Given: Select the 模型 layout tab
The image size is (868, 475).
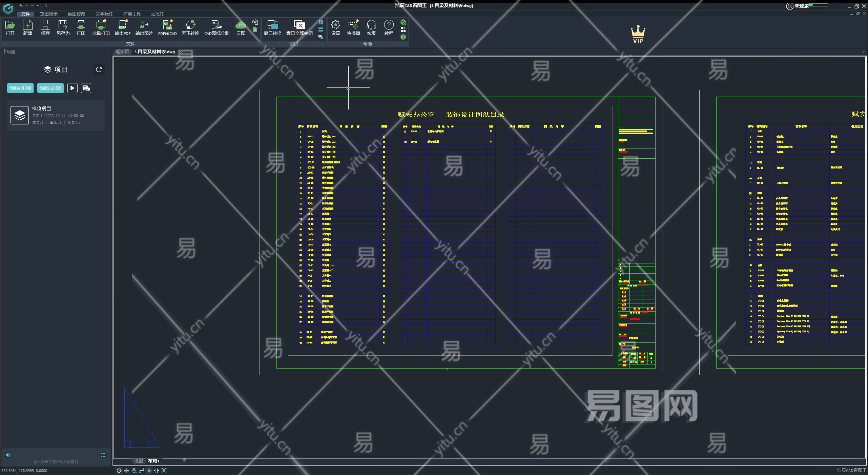Looking at the screenshot, I should point(138,461).
